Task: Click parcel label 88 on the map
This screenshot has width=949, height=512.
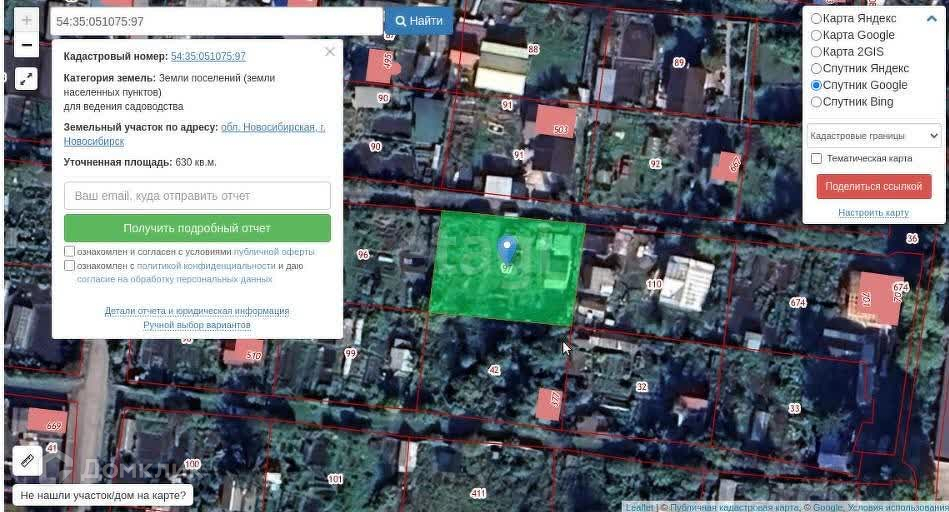Action: [x=533, y=49]
